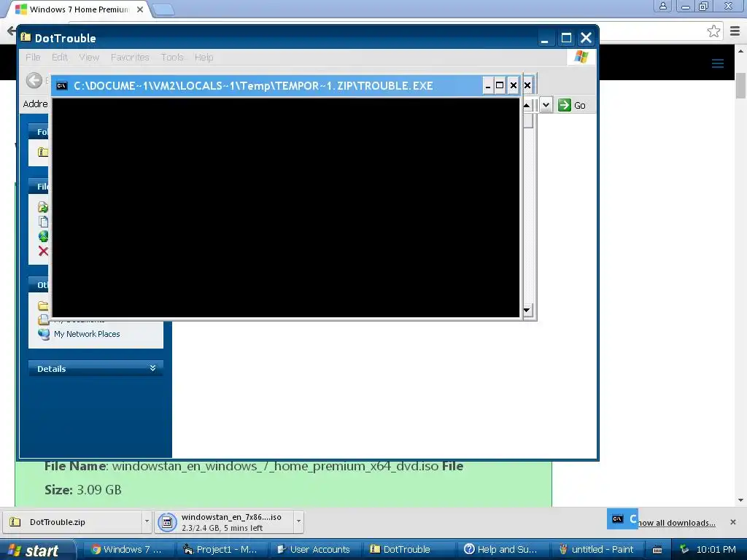747x560 pixels.
Task: Expand the Details panel chevron
Action: coord(152,368)
